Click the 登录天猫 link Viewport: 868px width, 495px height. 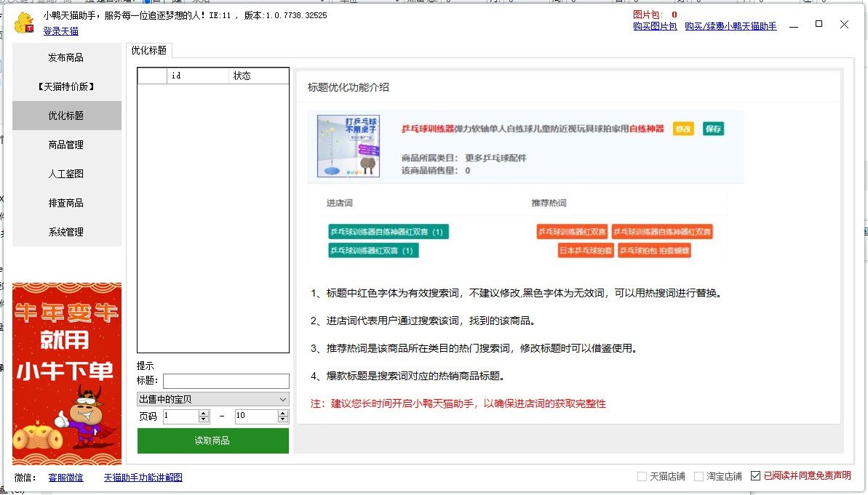pos(61,31)
